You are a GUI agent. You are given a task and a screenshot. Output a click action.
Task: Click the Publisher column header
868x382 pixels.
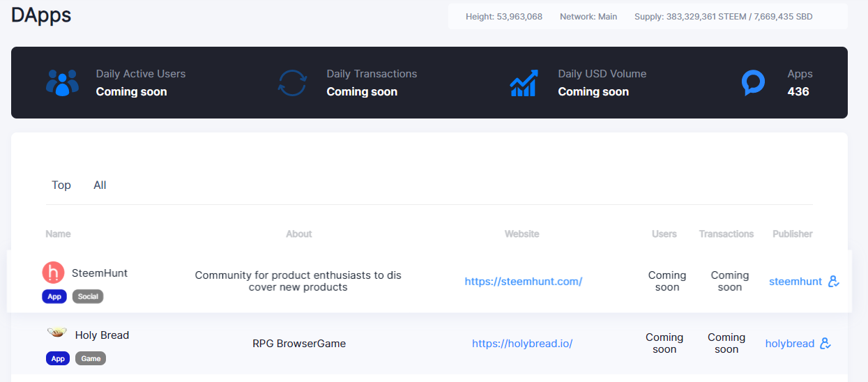[793, 234]
